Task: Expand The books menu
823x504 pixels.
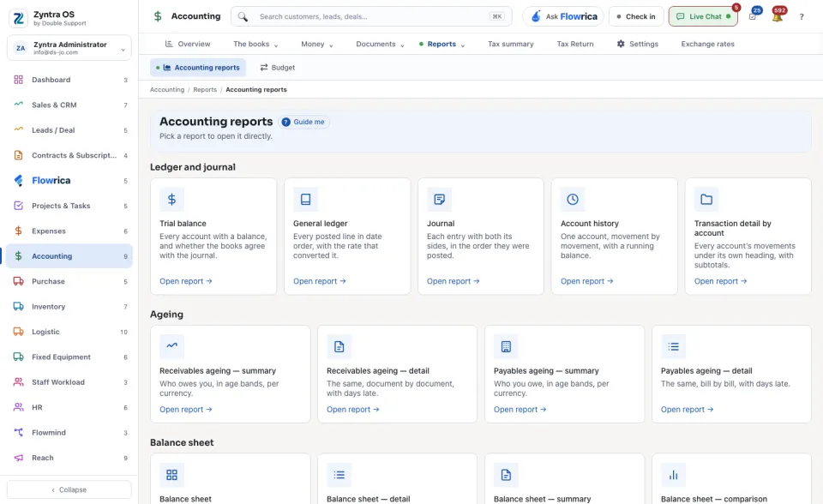Action: 255,44
